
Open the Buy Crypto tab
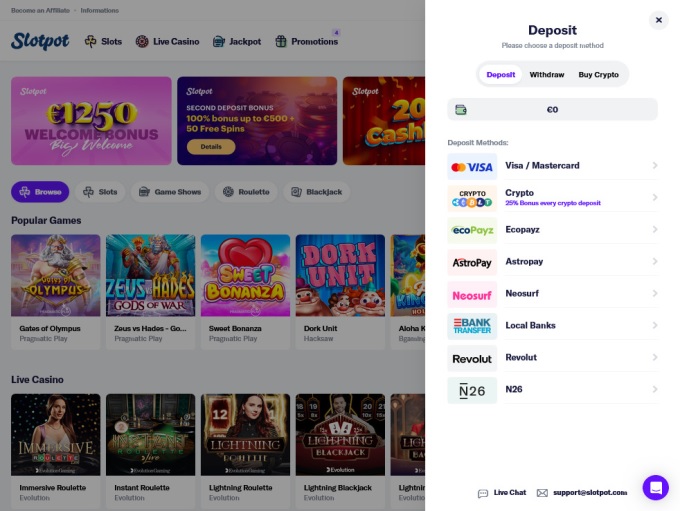coord(598,75)
